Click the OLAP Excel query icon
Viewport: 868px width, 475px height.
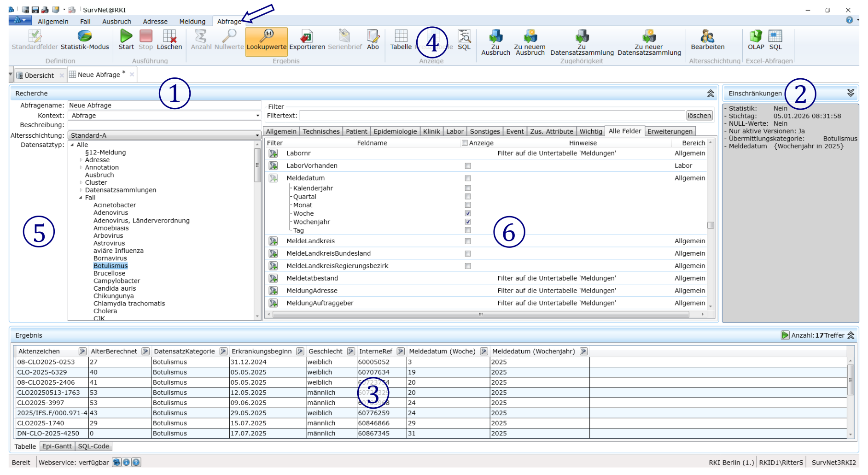[x=755, y=37]
